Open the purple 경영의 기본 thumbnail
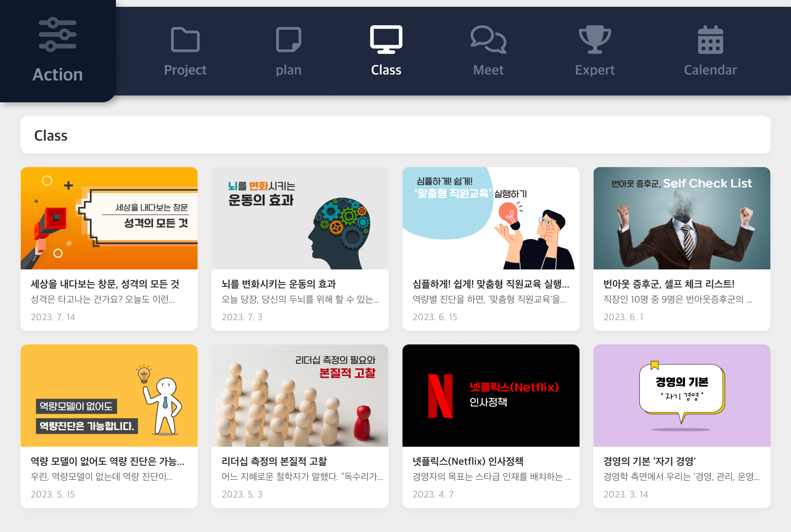The height and width of the screenshot is (532, 791). tap(682, 396)
